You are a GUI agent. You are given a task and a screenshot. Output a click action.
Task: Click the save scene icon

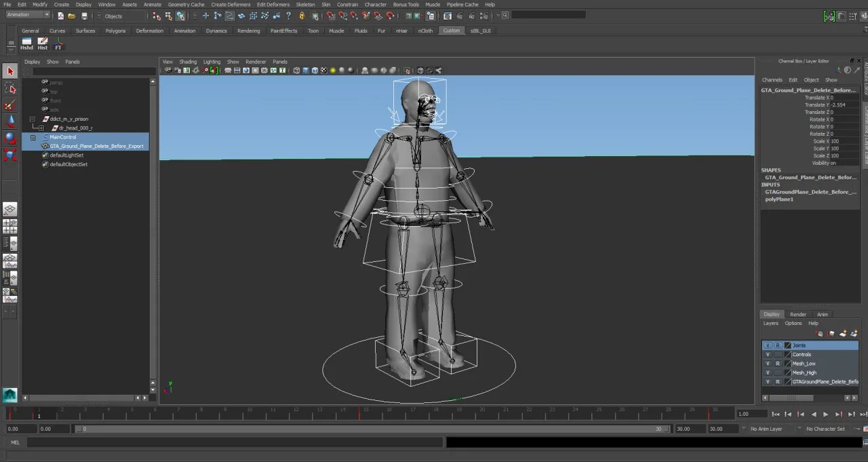pyautogui.click(x=84, y=16)
